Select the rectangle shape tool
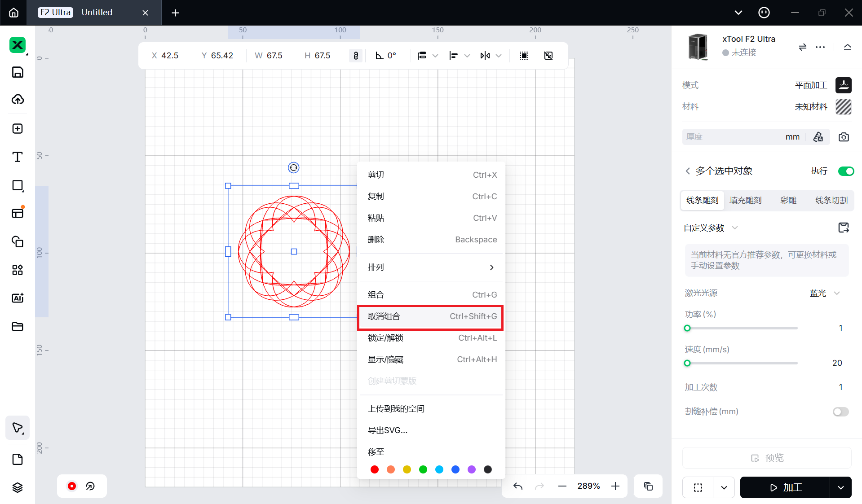 pos(18,185)
